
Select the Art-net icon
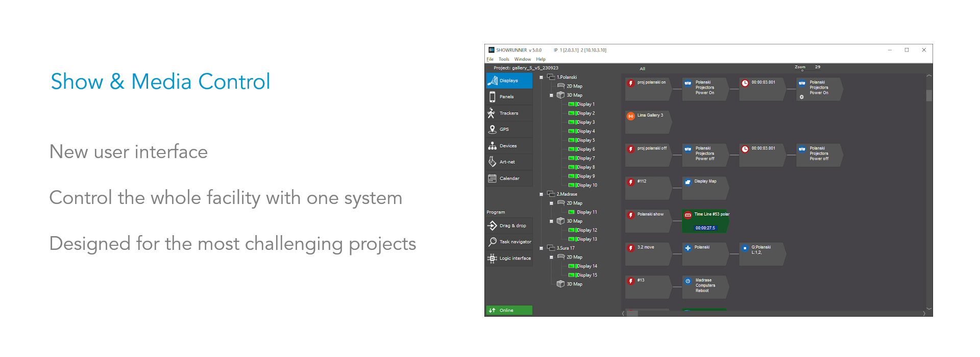[492, 162]
